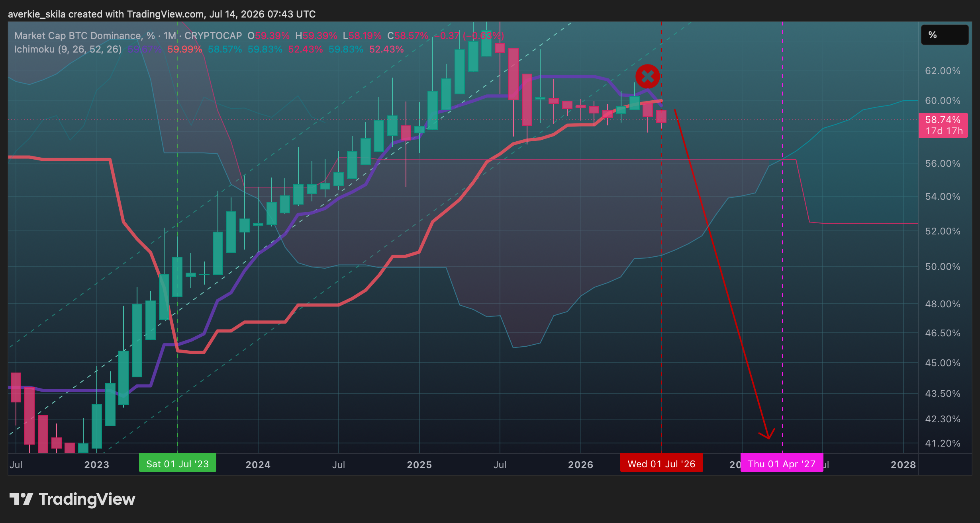The width and height of the screenshot is (980, 523).
Task: Click the 'Ichimoku (9, 26, 52, 26)' indicator legend
Action: click(x=68, y=49)
